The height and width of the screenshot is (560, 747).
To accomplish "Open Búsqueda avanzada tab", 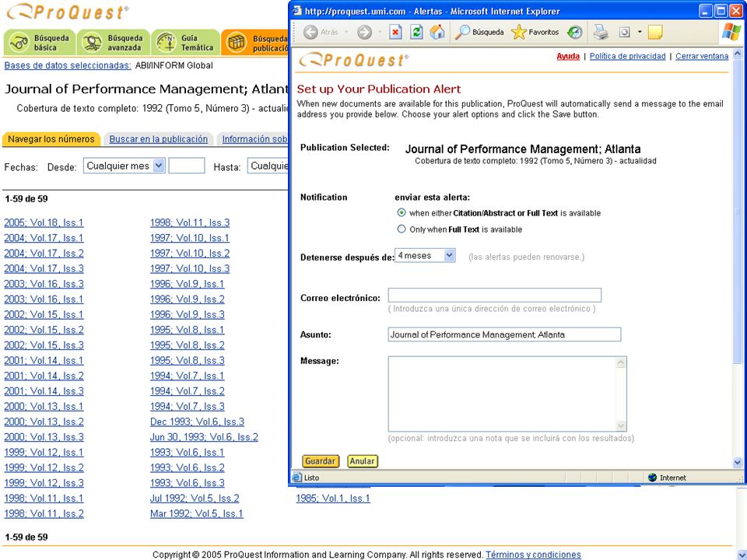I will (x=114, y=42).
